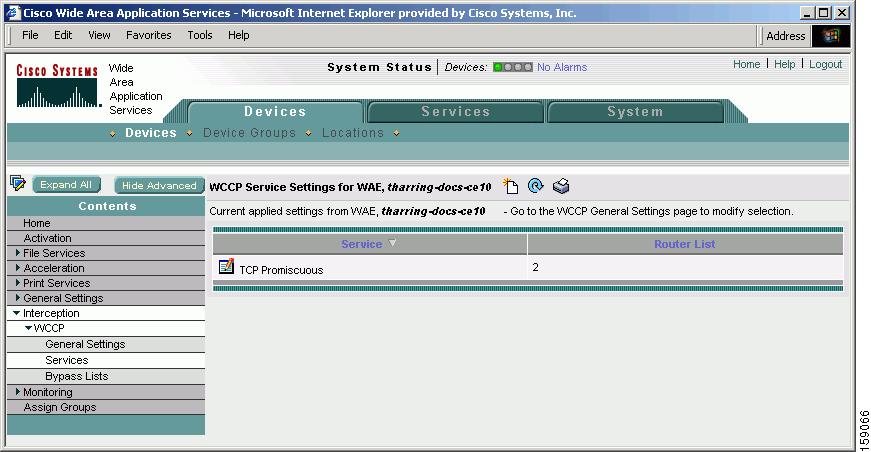
Task: Close the Internet Explorer window
Action: coord(842,12)
